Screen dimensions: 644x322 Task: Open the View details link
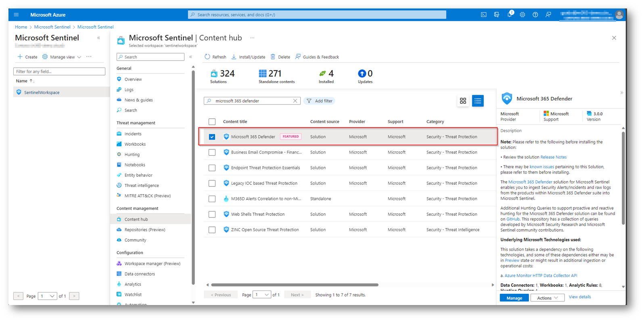pos(579,297)
